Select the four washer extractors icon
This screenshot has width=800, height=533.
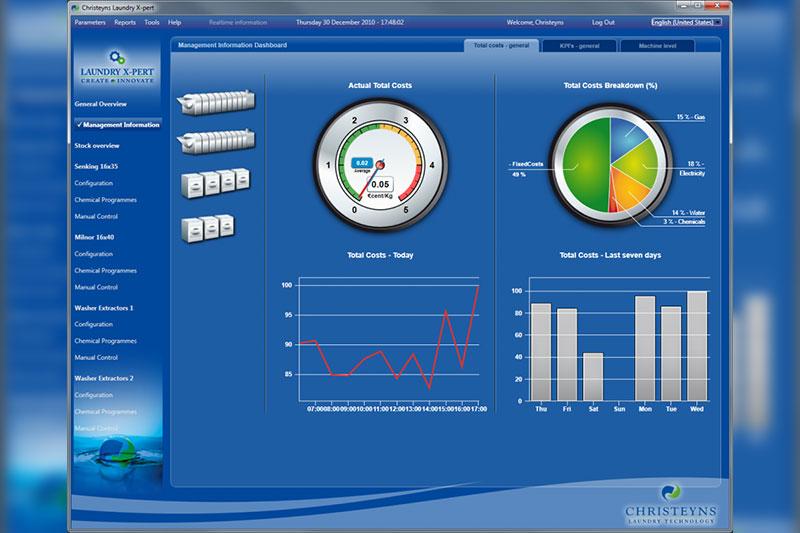coord(214,184)
